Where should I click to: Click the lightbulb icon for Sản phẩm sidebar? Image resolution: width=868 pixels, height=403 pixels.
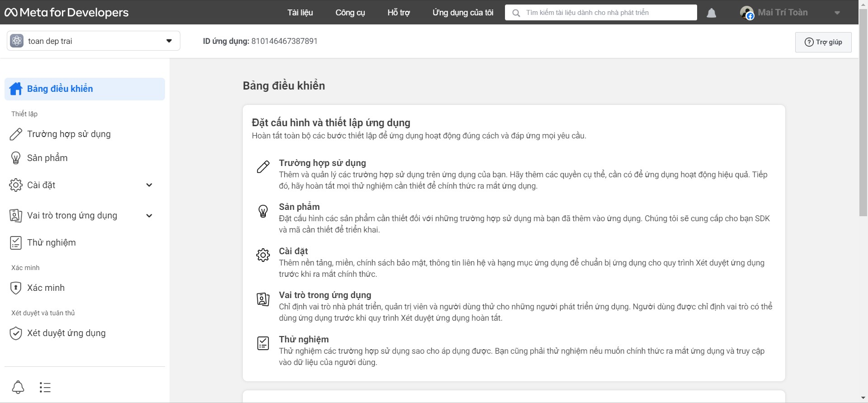(16, 158)
